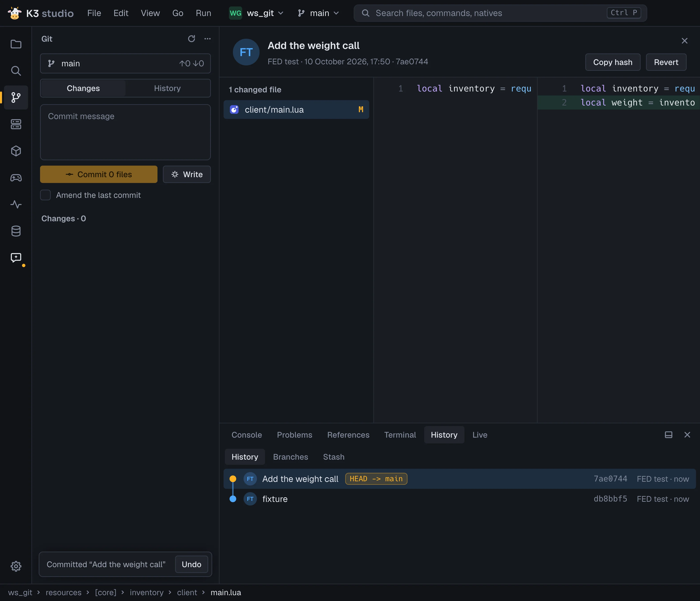Click resources in the breadcrumb
The image size is (700, 601).
[x=64, y=592]
